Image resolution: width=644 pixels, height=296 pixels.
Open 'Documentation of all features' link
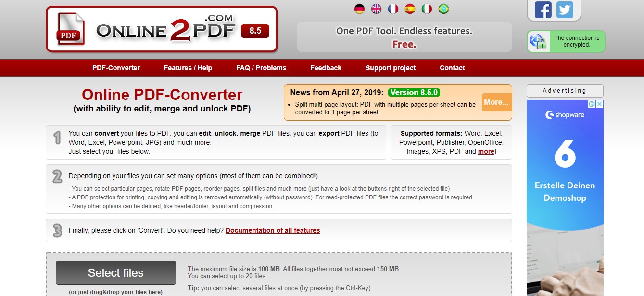[273, 230]
